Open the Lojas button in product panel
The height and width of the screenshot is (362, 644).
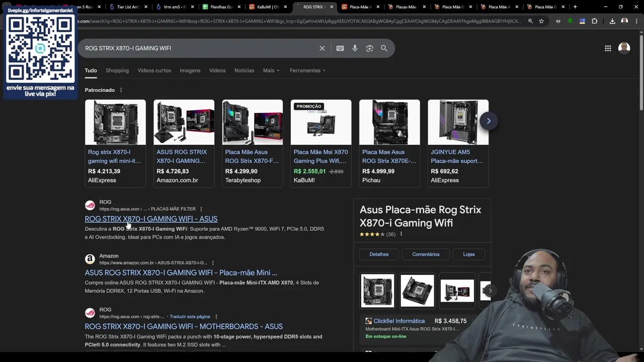point(469,254)
